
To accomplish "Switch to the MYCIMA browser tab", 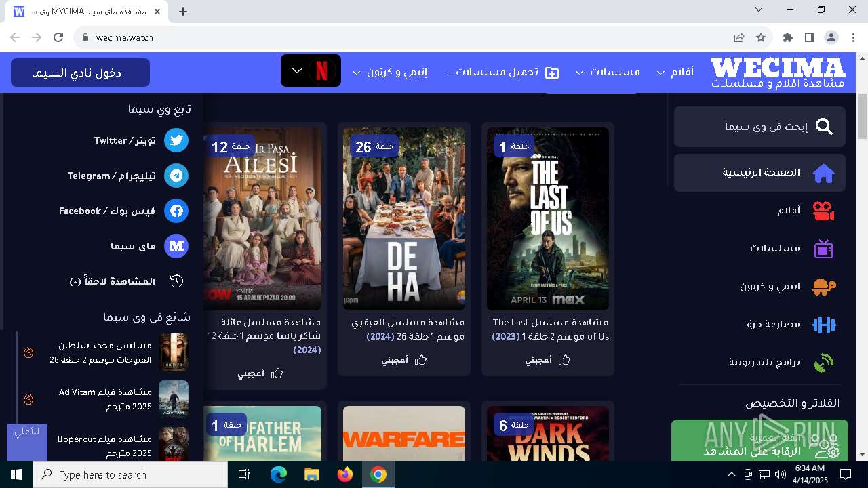I will click(x=88, y=12).
